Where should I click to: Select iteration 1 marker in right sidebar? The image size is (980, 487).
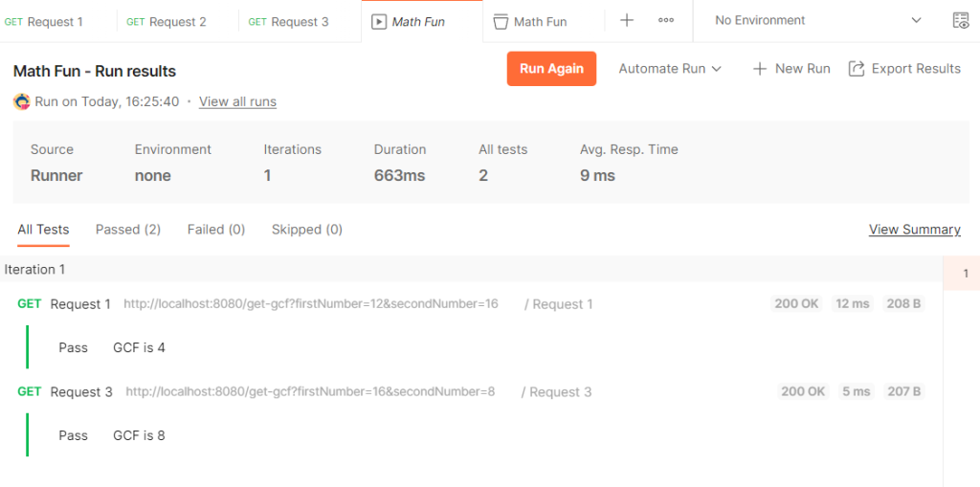pos(965,274)
